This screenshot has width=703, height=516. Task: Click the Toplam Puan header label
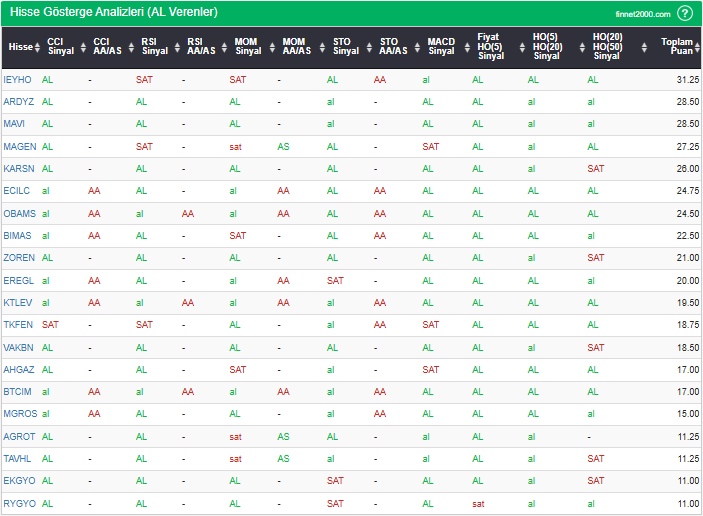(677, 46)
